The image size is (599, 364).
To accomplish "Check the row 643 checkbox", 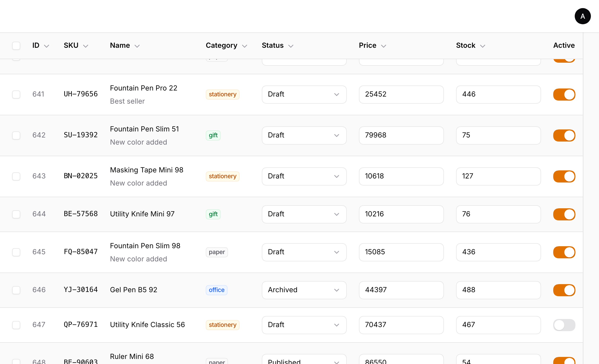I will (x=16, y=176).
